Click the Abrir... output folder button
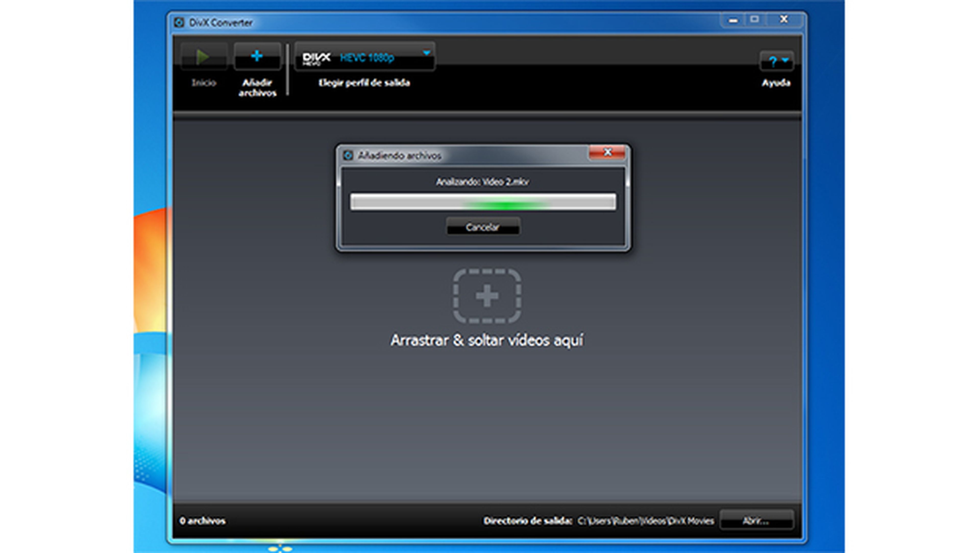This screenshot has height=553, width=980. tap(757, 520)
